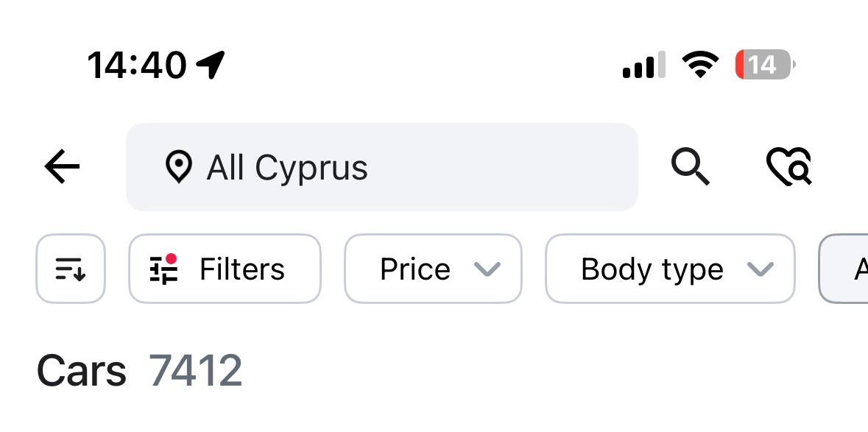Tap the Wi-Fi status icon
This screenshot has height=432, width=868.
point(699,65)
